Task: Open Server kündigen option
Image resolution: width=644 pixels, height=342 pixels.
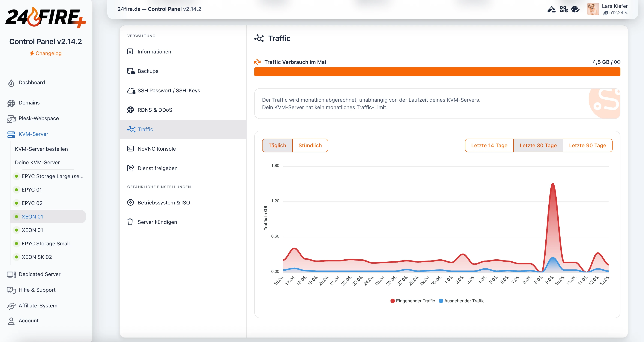Action: click(183, 222)
